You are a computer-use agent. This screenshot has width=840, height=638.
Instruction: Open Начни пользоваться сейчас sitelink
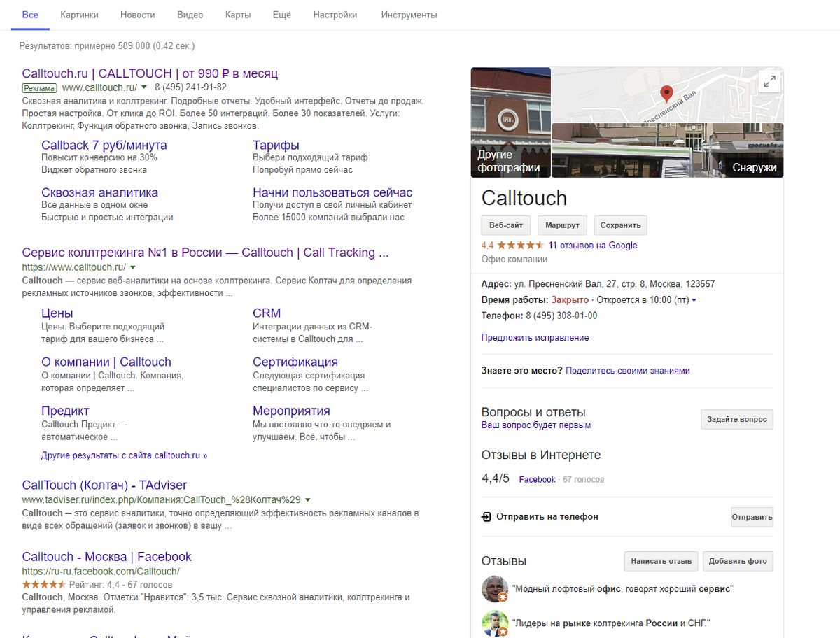coord(332,192)
